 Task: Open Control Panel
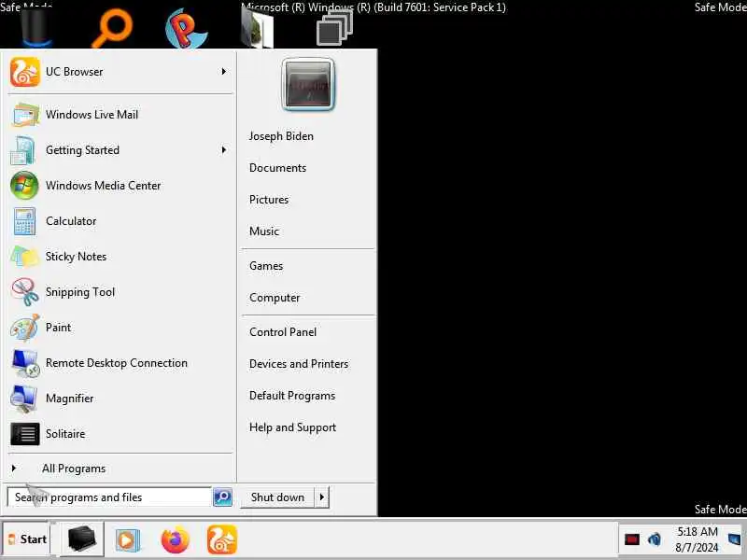point(283,332)
